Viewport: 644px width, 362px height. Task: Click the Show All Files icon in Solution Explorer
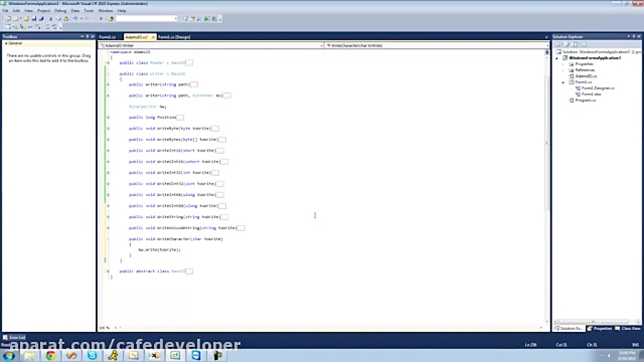click(x=567, y=44)
